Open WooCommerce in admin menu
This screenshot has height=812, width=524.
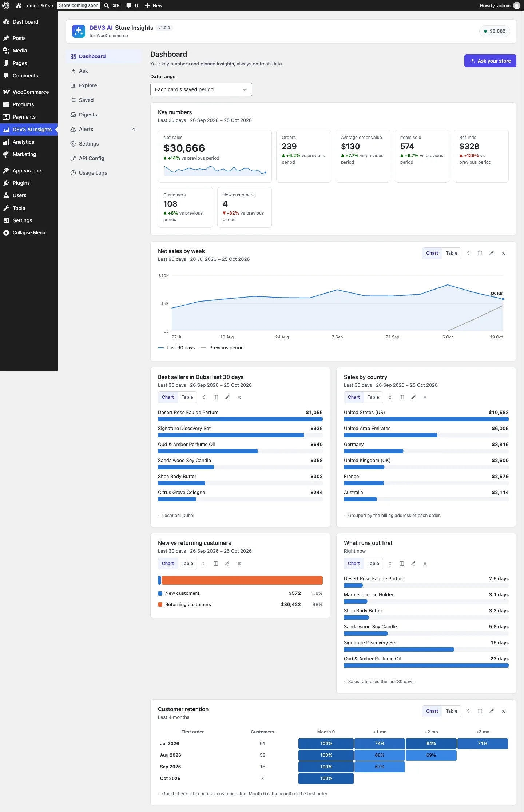coord(29,92)
